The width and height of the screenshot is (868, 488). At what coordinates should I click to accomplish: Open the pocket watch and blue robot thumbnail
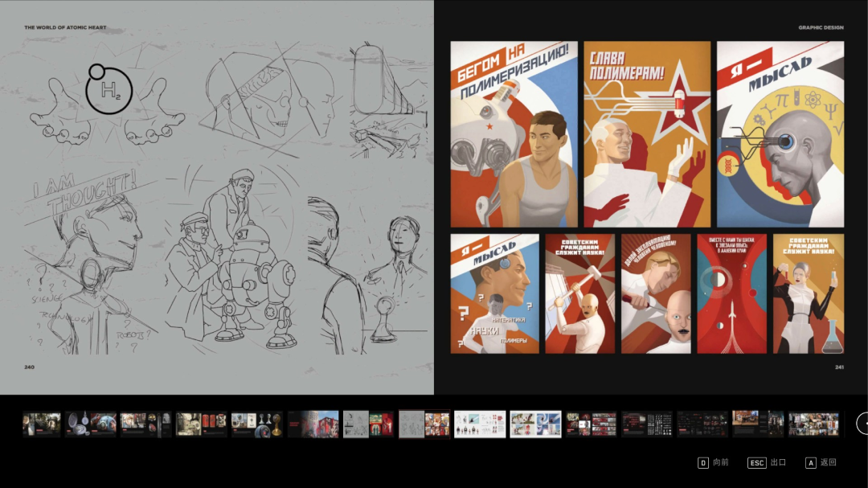click(x=91, y=424)
